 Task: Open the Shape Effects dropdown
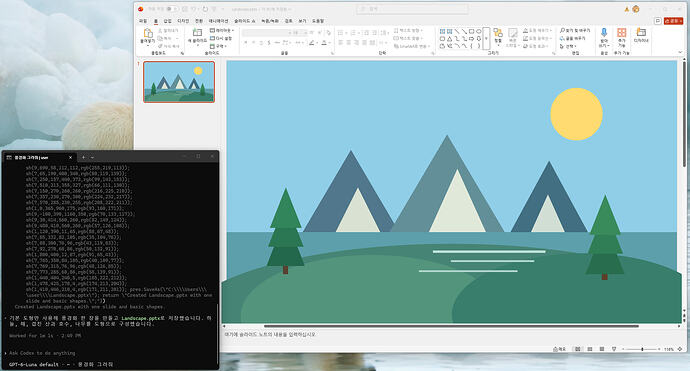536,46
